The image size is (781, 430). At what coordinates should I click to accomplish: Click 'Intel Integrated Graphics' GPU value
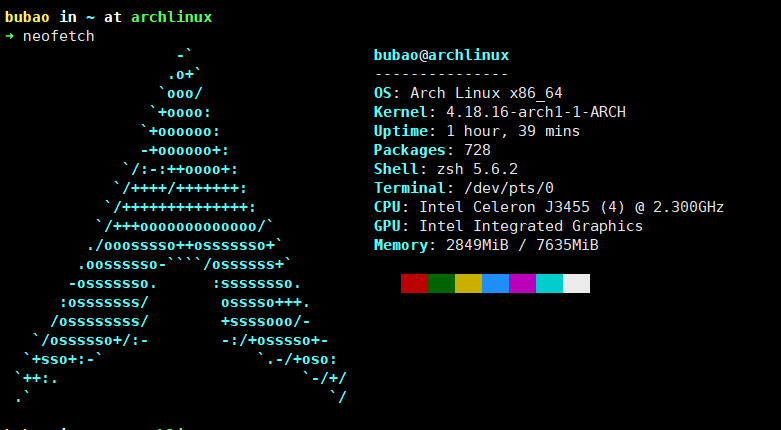tap(531, 226)
